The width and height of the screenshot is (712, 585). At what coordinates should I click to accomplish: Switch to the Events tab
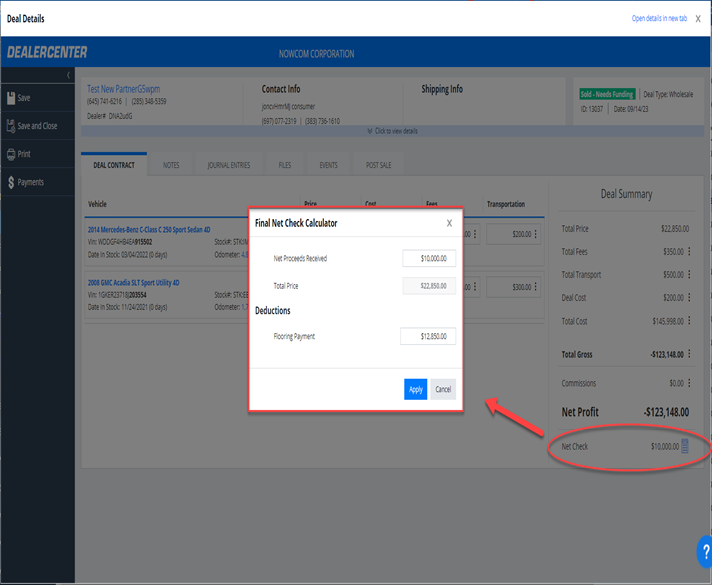[328, 165]
